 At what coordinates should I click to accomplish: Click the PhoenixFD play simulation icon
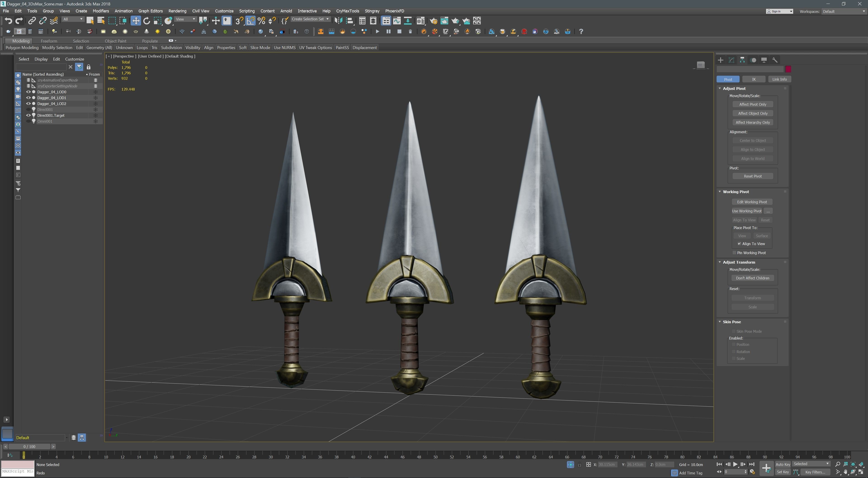tap(377, 31)
